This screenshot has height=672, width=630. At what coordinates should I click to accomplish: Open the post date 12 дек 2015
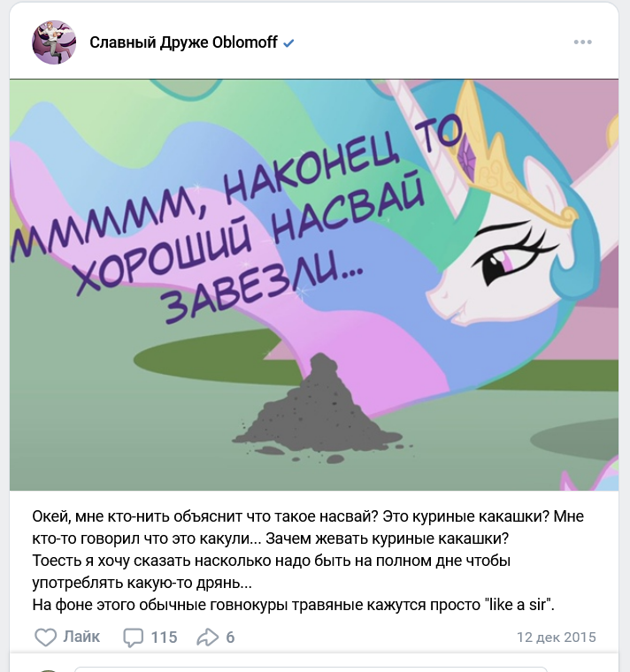coord(557,638)
